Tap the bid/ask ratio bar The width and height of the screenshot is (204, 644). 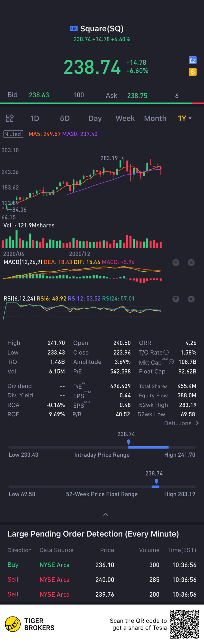coord(102,103)
